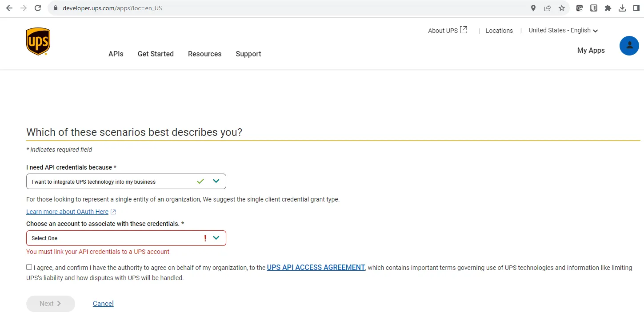Open the APIs menu

click(116, 54)
